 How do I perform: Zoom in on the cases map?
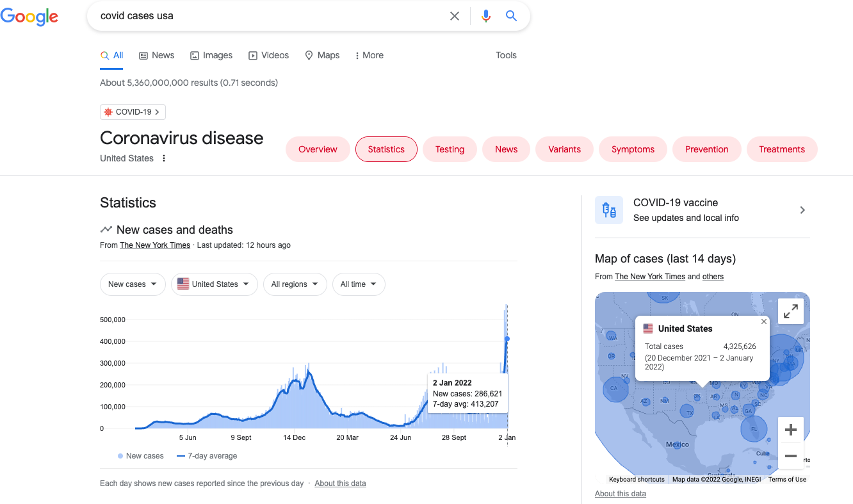[791, 430]
